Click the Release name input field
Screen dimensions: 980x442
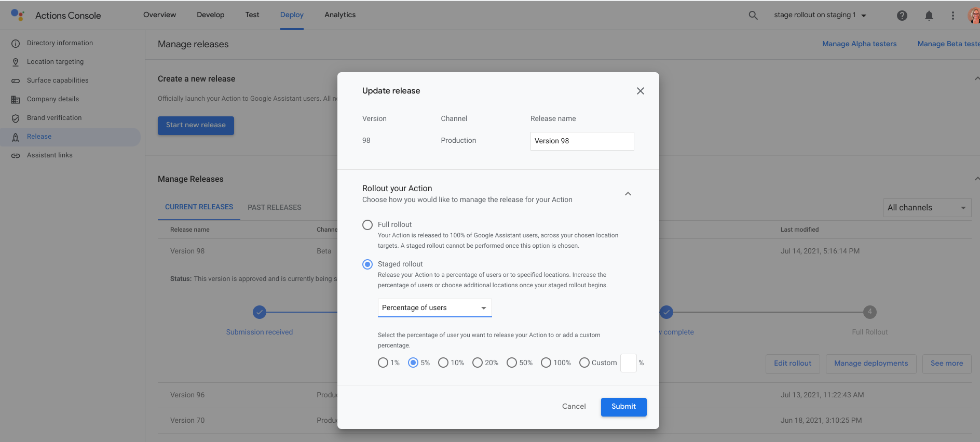pyautogui.click(x=582, y=141)
